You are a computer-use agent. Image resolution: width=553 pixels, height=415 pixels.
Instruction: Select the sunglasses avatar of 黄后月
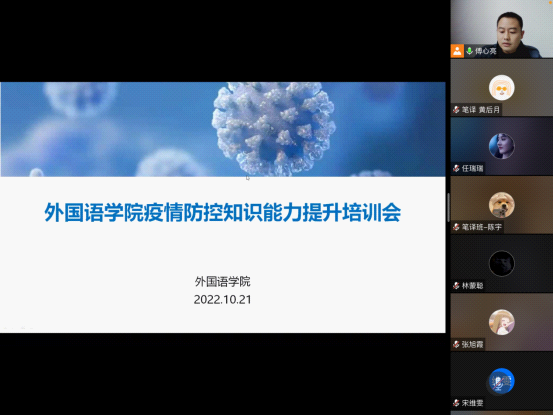pyautogui.click(x=502, y=88)
